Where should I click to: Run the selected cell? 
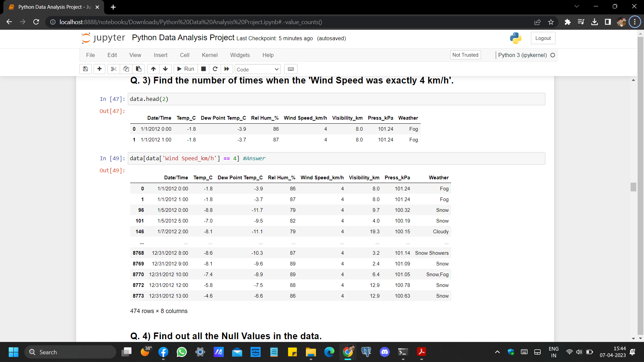pos(185,69)
